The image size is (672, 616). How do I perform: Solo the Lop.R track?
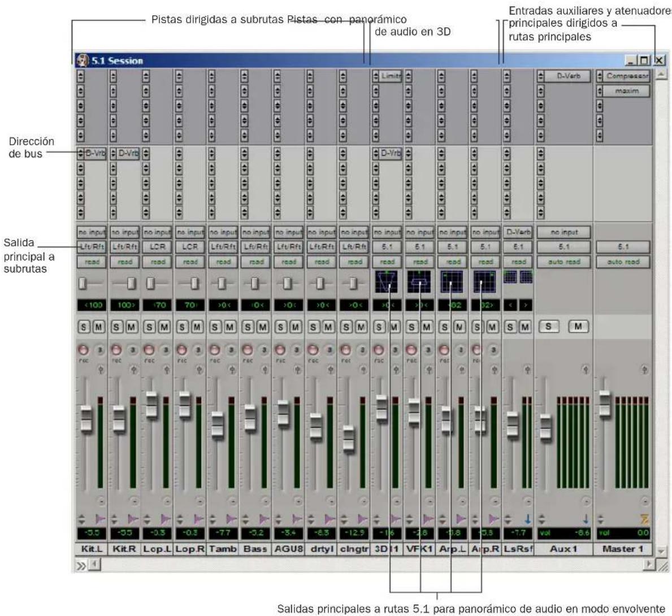[x=182, y=328]
